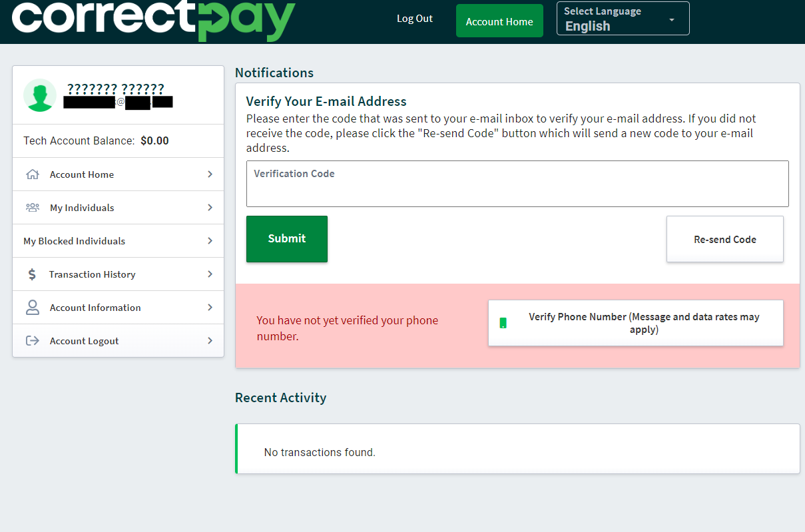Select Account Logout from the sidebar menu
The image size is (805, 532).
tap(85, 341)
